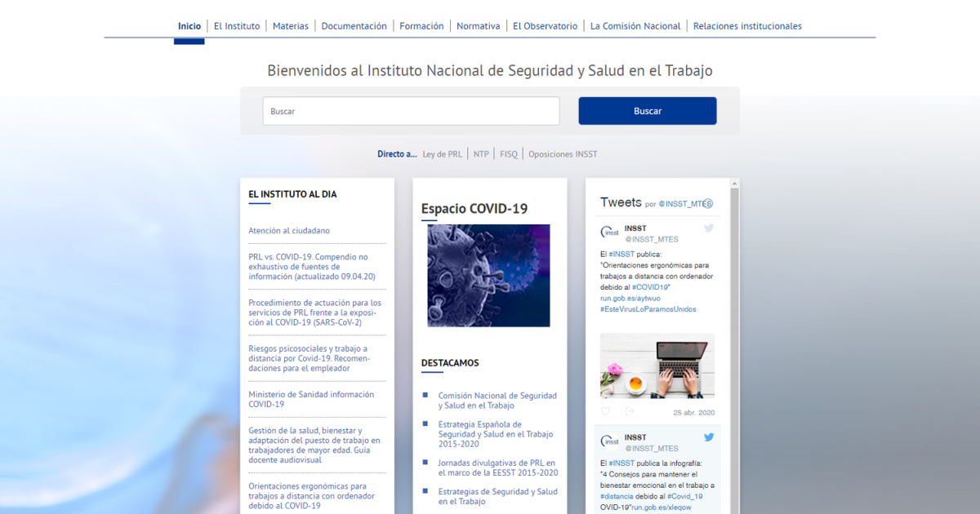The image size is (980, 514).
Task: Open the El Instituto menu
Action: click(x=237, y=26)
